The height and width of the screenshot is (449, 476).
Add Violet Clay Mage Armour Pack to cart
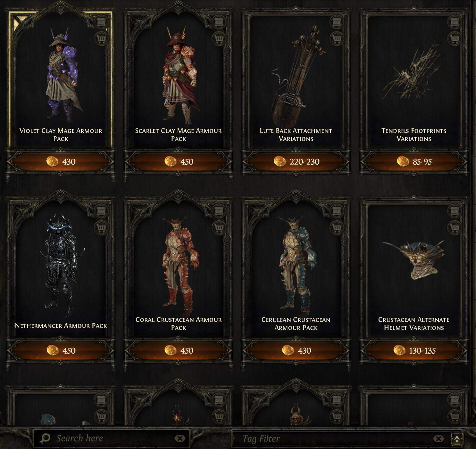click(101, 38)
